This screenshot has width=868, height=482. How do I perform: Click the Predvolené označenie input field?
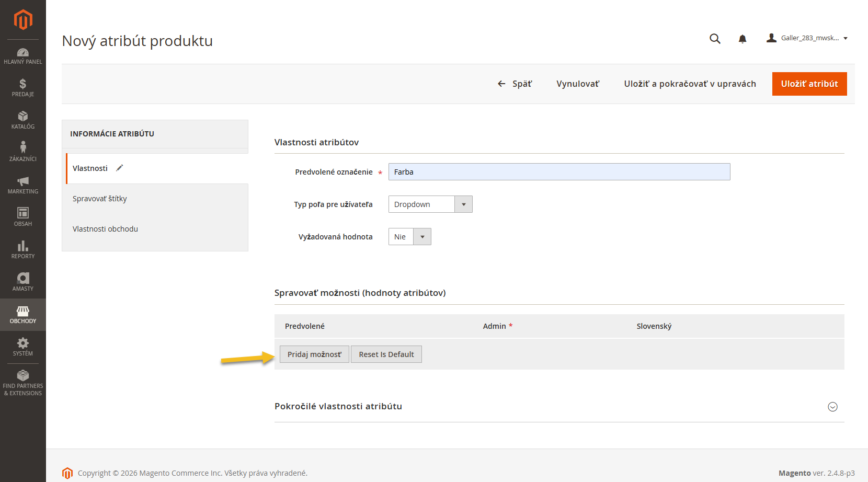[558, 172]
